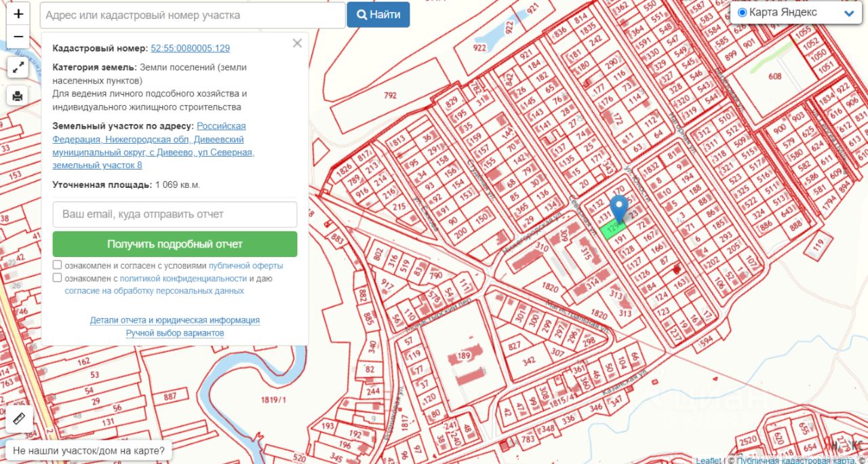The width and height of the screenshot is (868, 464).
Task: Open the parcel address link
Action: (x=153, y=146)
